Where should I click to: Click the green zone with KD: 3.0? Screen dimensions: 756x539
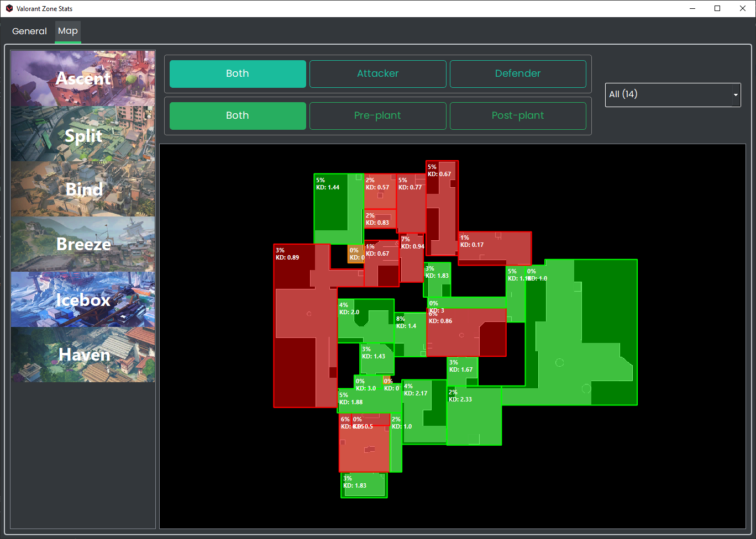[x=368, y=383]
